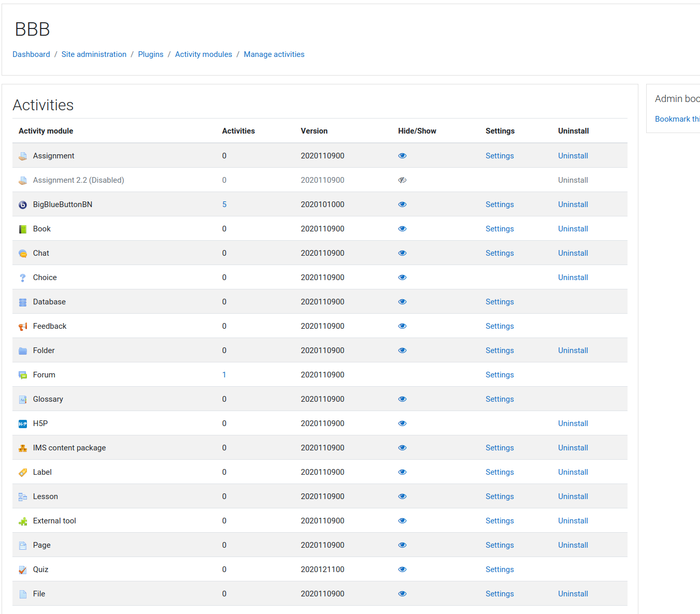Hide the Choice activity module
Viewport: 700px width, 614px height.
(402, 277)
